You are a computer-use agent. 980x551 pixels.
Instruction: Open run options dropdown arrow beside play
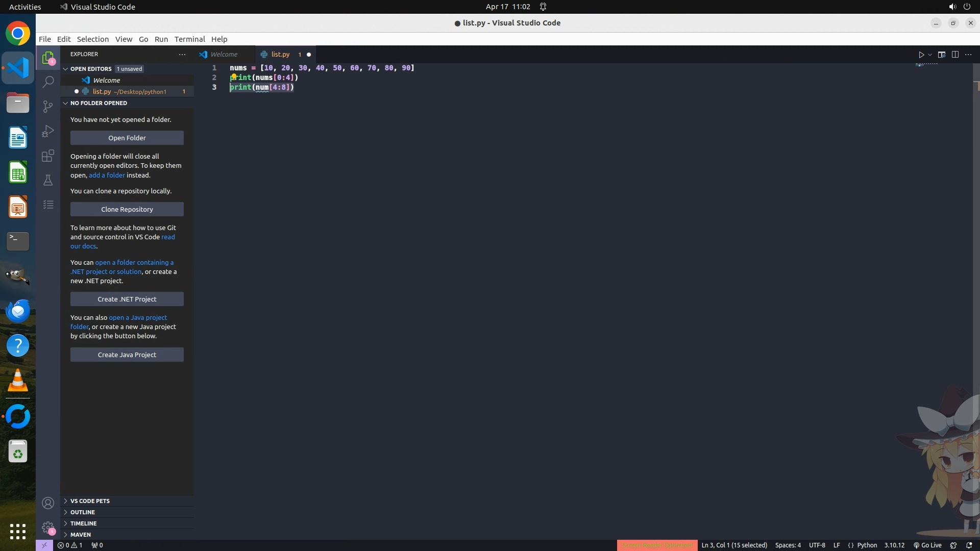[930, 55]
